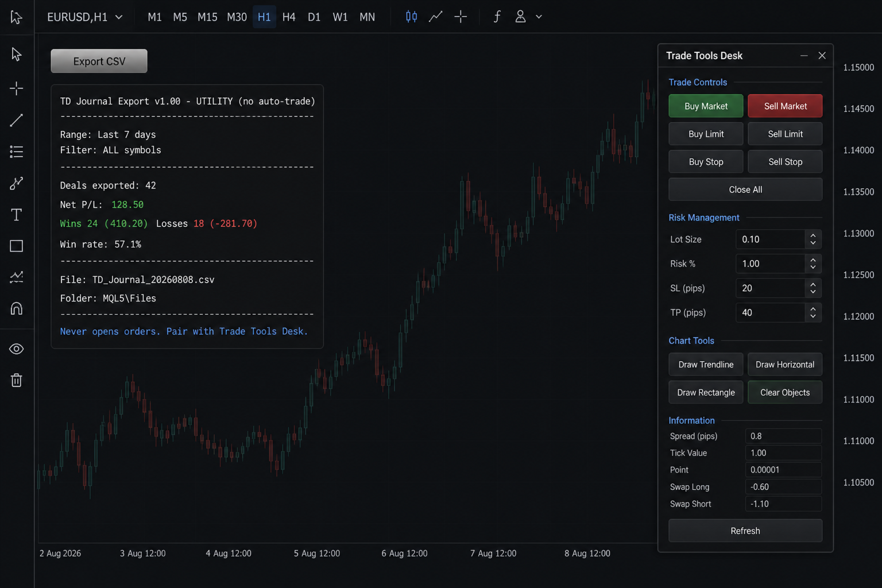The width and height of the screenshot is (882, 588).
Task: Click the Swap Long value -0.60
Action: coord(783,487)
